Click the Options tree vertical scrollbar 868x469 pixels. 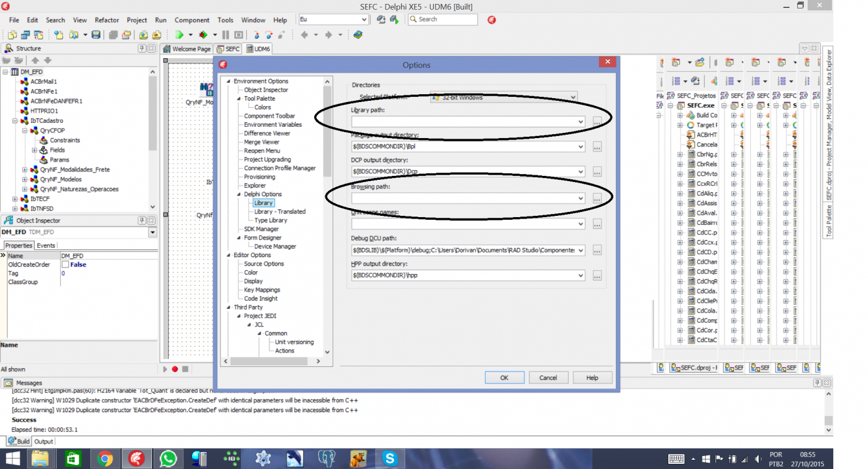(327, 217)
